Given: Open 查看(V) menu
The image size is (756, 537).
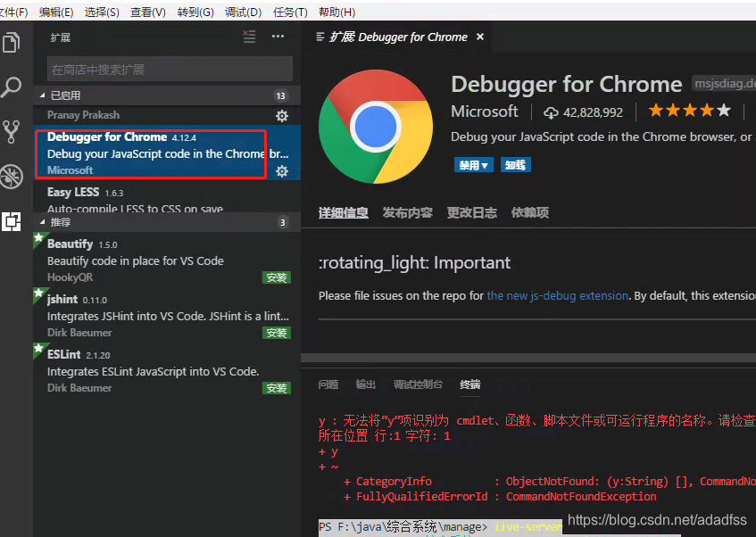Looking at the screenshot, I should click(148, 12).
